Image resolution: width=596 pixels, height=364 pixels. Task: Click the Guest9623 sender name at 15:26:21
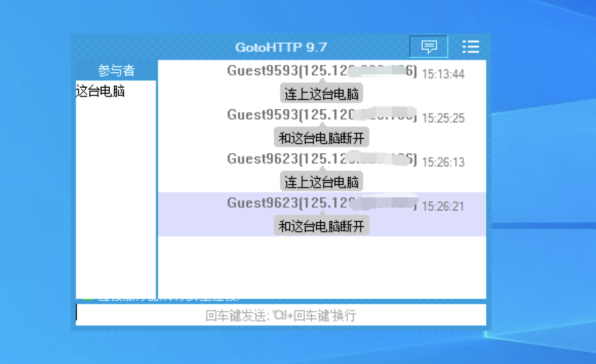[x=263, y=203]
